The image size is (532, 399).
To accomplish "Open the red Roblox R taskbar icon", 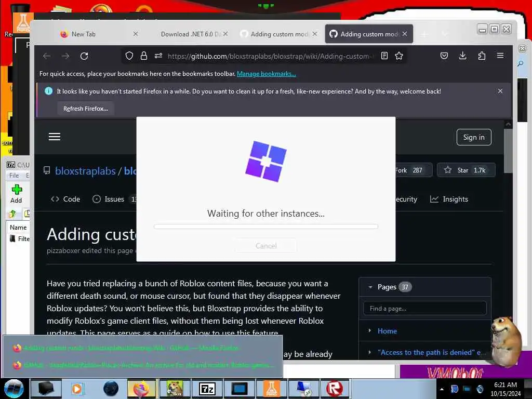I will pyautogui.click(x=334, y=389).
